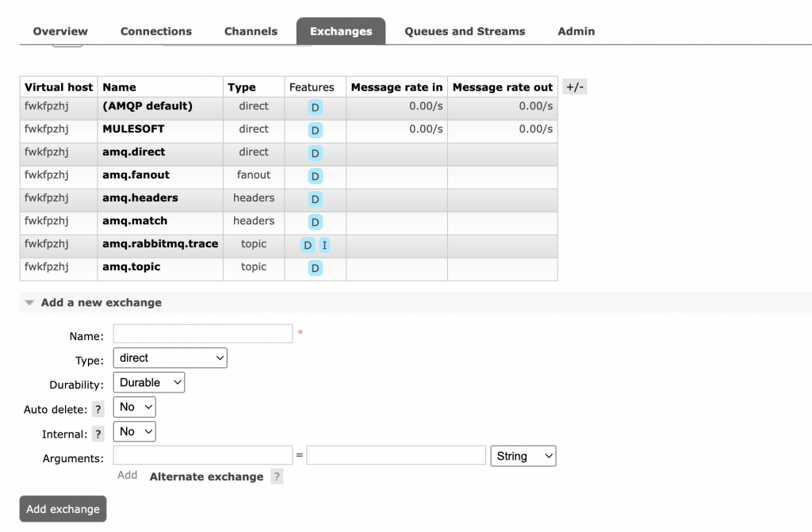
Task: Switch to the Overview tab
Action: coord(59,31)
